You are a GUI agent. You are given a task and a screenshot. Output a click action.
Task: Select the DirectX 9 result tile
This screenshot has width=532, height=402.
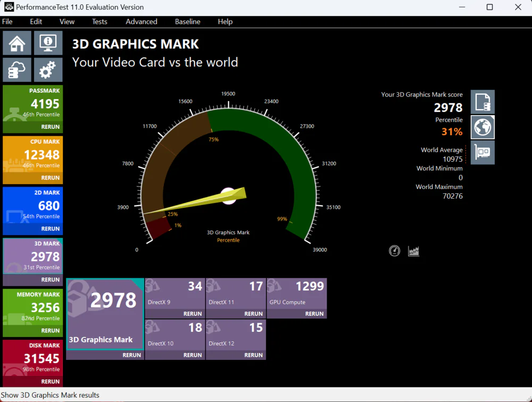(x=175, y=294)
